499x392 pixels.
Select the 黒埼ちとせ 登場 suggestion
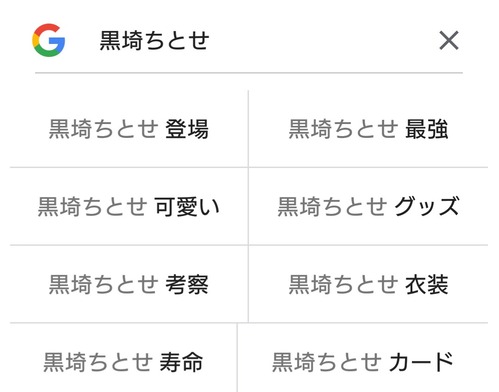129,129
